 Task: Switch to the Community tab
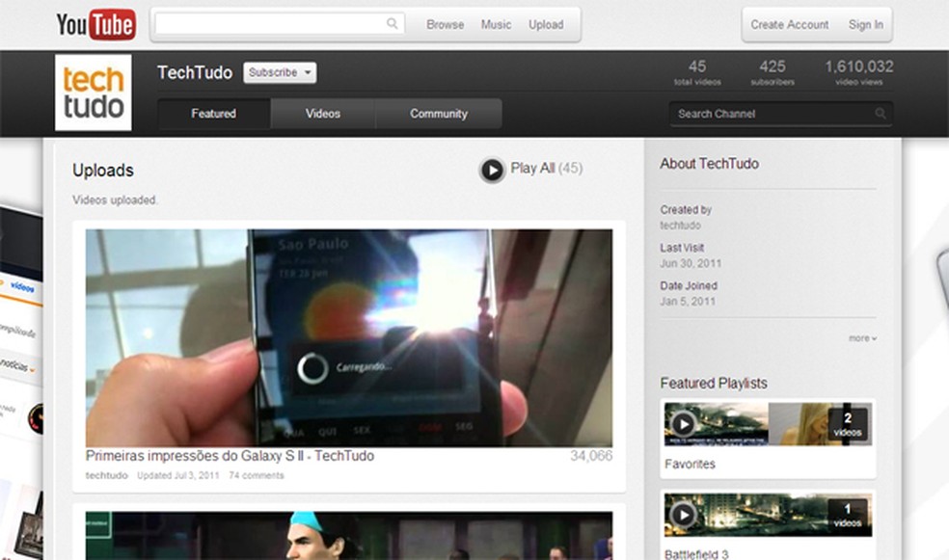pyautogui.click(x=439, y=114)
